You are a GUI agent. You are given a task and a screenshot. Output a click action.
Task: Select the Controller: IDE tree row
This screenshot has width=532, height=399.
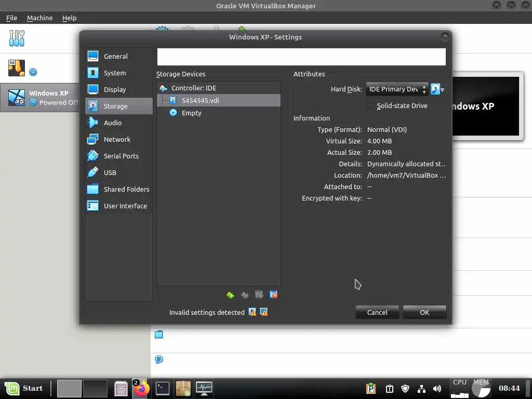click(219, 88)
